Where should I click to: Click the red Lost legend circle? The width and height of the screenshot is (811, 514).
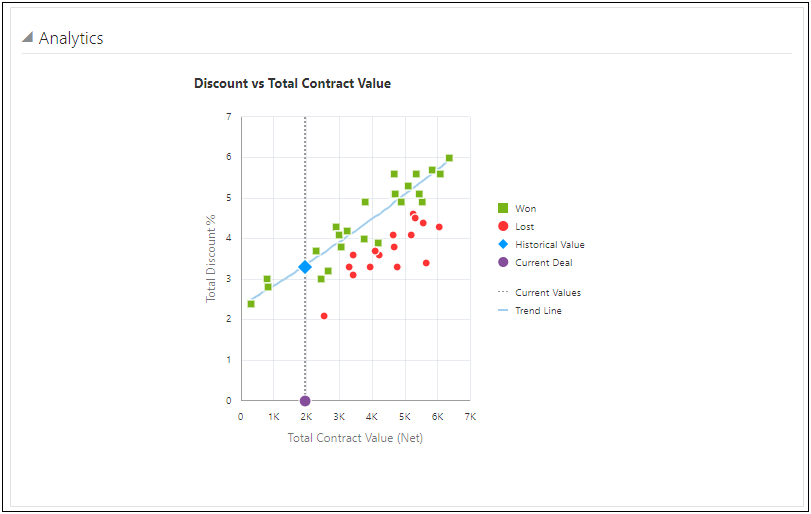pyautogui.click(x=503, y=226)
